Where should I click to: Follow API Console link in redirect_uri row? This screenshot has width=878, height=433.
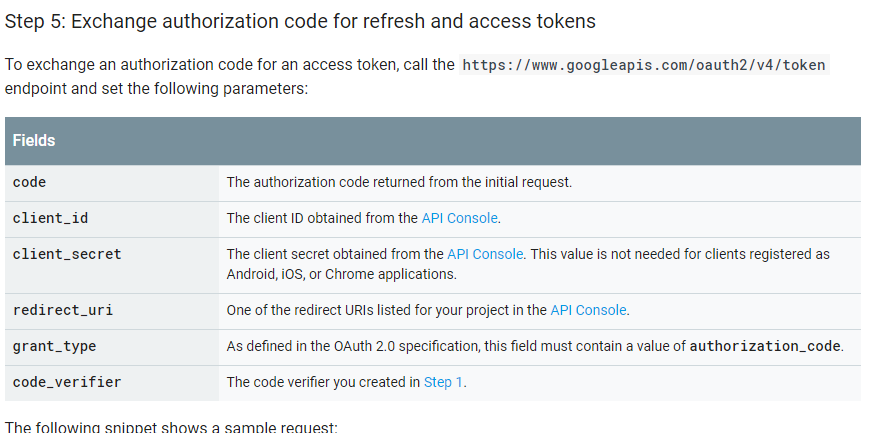pyautogui.click(x=588, y=310)
